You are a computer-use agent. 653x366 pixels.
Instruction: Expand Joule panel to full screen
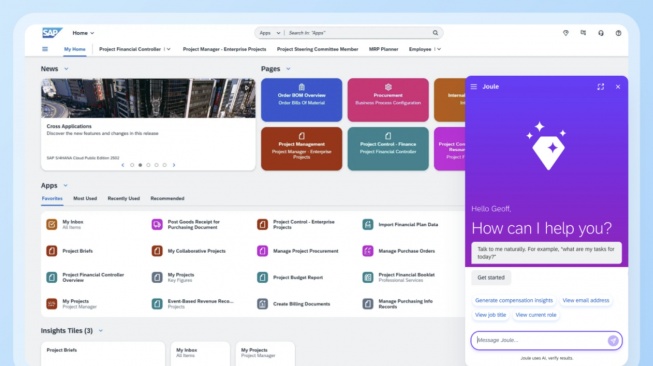[x=601, y=87]
